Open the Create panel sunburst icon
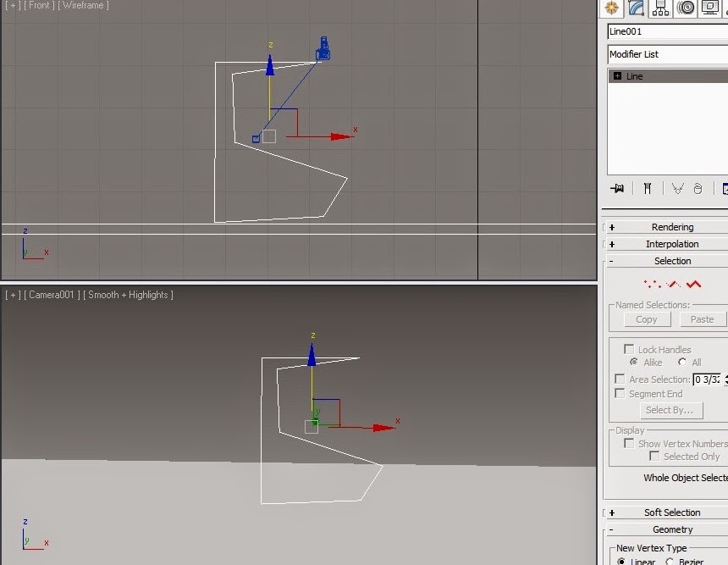 [612, 8]
